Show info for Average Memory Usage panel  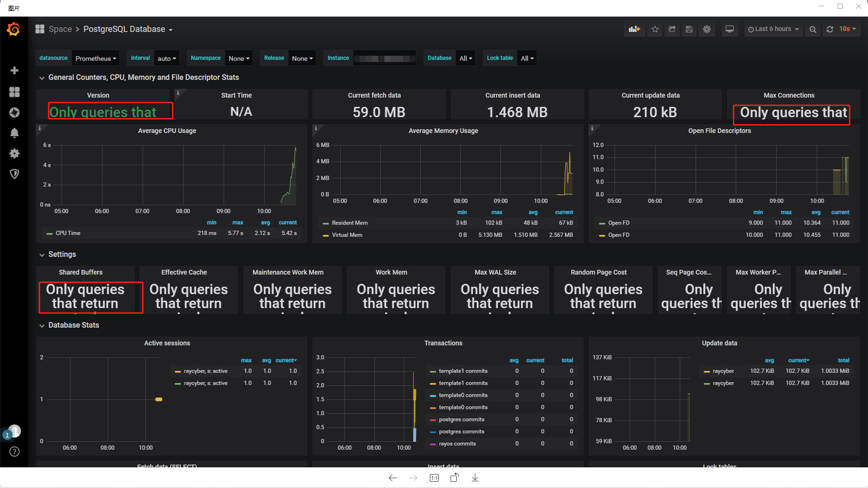[316, 128]
